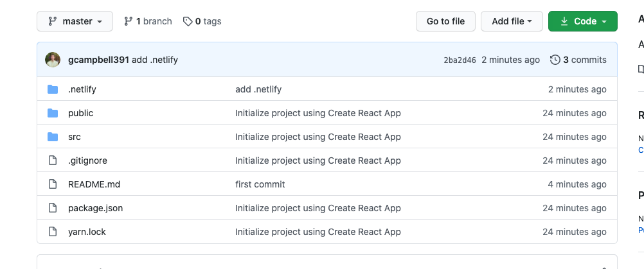Click the README.md file icon
644x269 pixels.
tap(53, 184)
